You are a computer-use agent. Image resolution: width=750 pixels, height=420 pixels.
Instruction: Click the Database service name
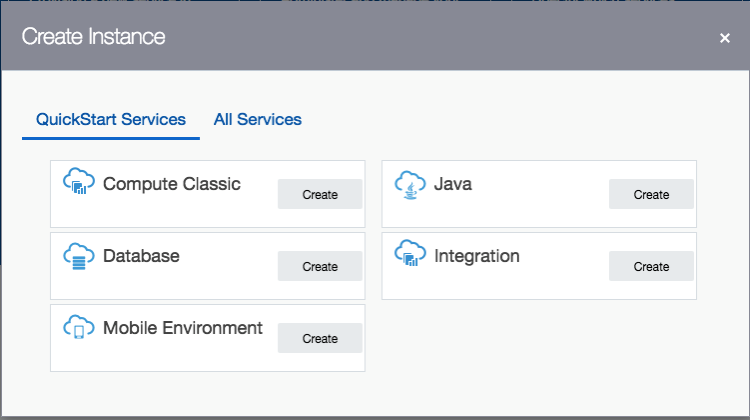[141, 256]
